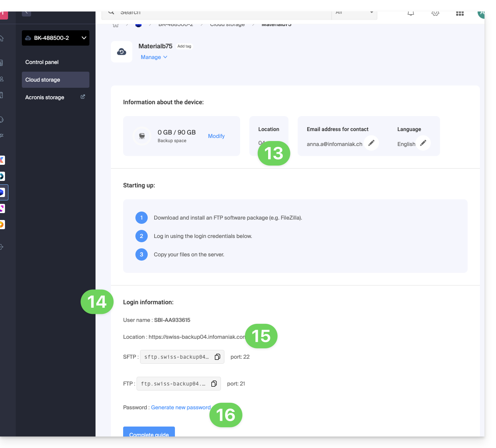Click Generate new password link
The height and width of the screenshot is (448, 496).
181,407
